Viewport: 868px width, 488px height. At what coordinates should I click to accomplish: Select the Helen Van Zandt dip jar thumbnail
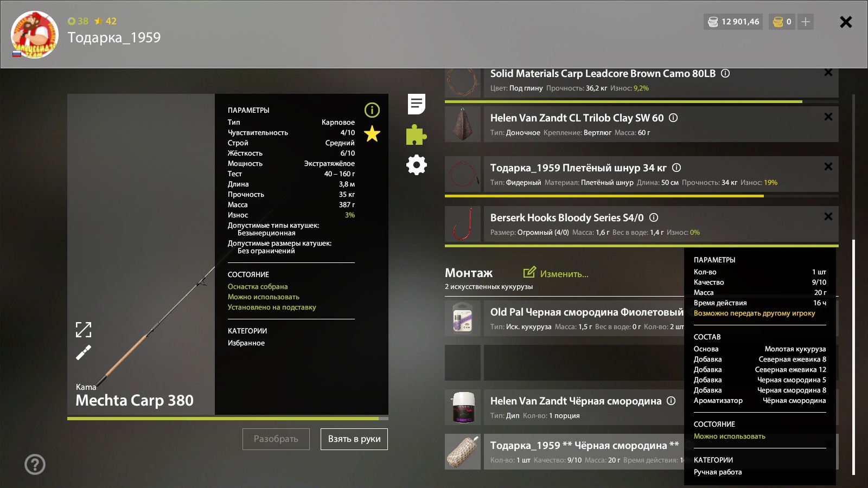click(463, 407)
